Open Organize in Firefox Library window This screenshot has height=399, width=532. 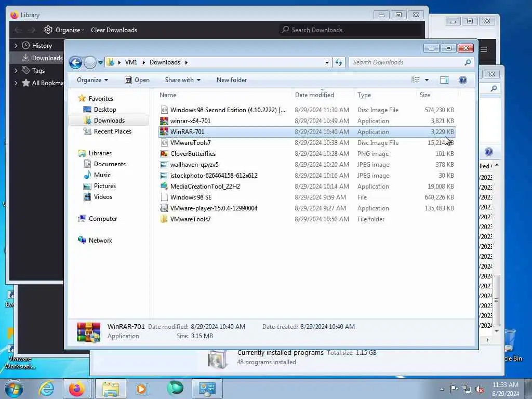click(64, 30)
